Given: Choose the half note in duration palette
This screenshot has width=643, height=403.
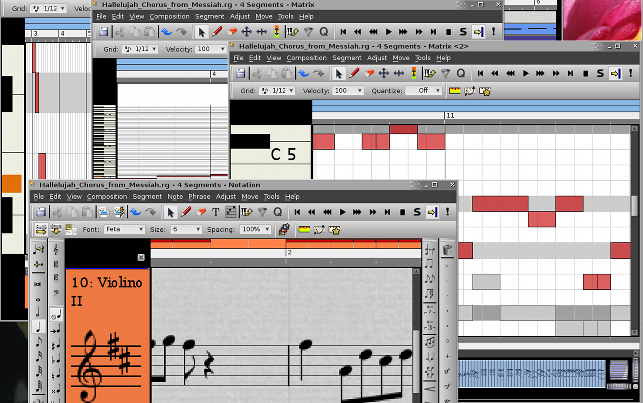Looking at the screenshot, I should coord(39,312).
